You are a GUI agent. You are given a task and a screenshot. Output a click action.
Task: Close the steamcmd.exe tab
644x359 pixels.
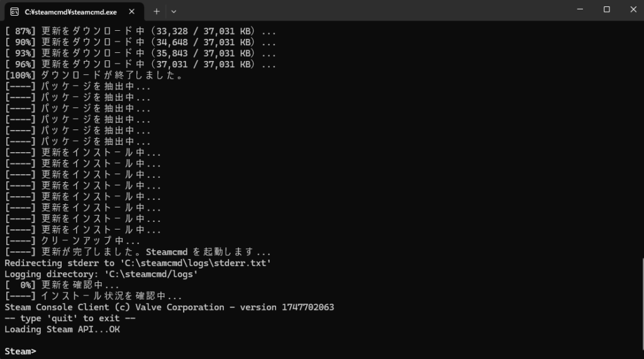[131, 11]
